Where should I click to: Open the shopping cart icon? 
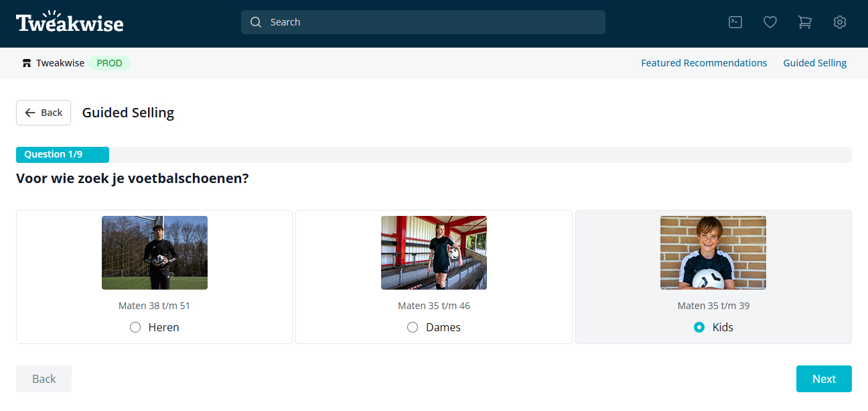[805, 22]
